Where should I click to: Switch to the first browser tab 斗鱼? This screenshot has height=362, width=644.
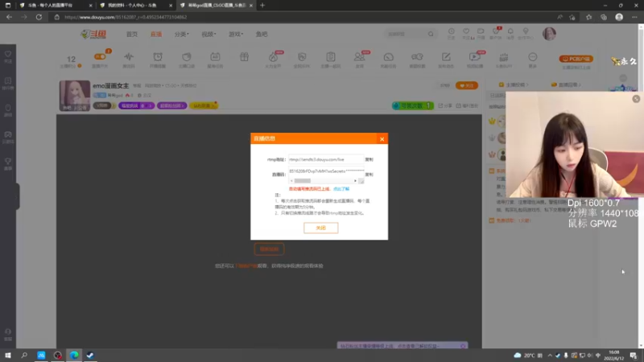[x=56, y=6]
